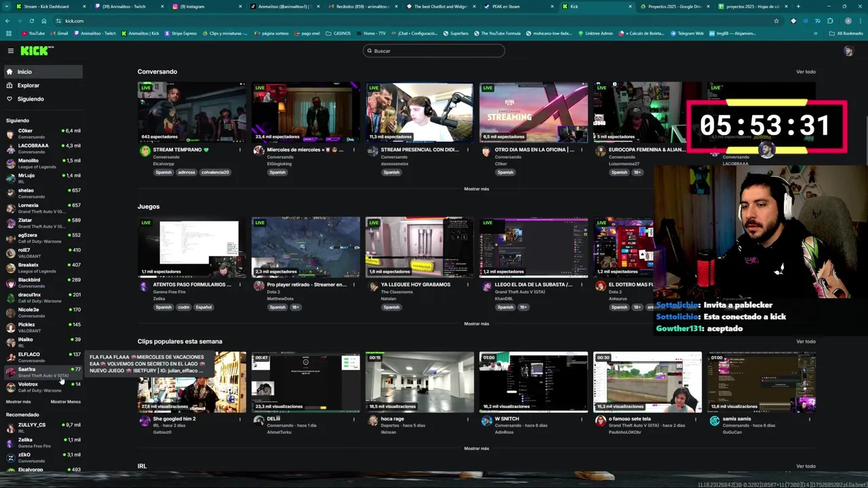Go to Inicio in sidebar
The image size is (868, 488).
coord(42,72)
